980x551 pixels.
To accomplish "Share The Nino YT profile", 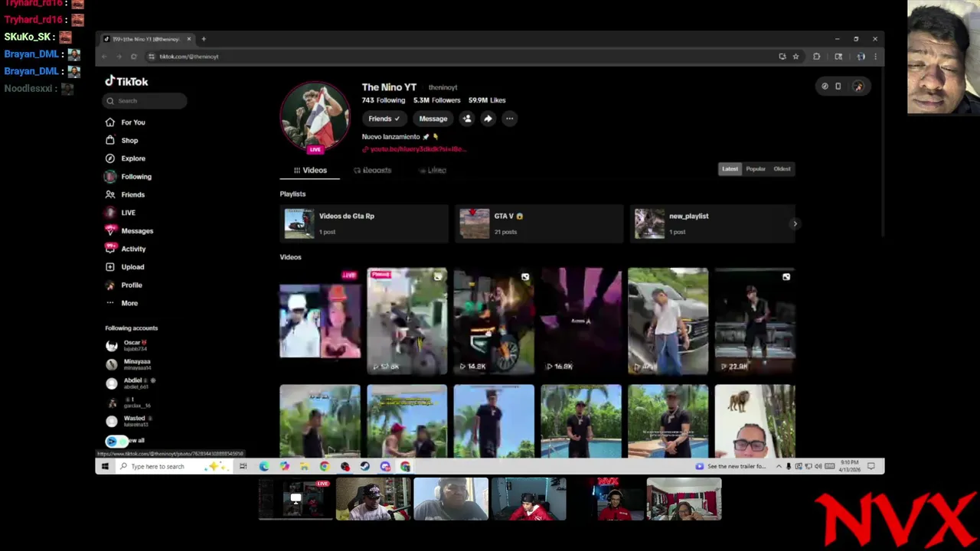I will pos(488,119).
